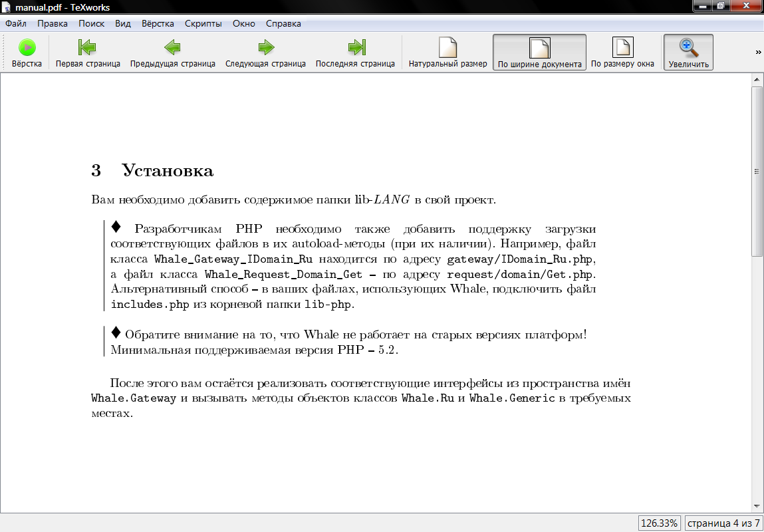Click scrollbar up arrow

tap(757, 79)
